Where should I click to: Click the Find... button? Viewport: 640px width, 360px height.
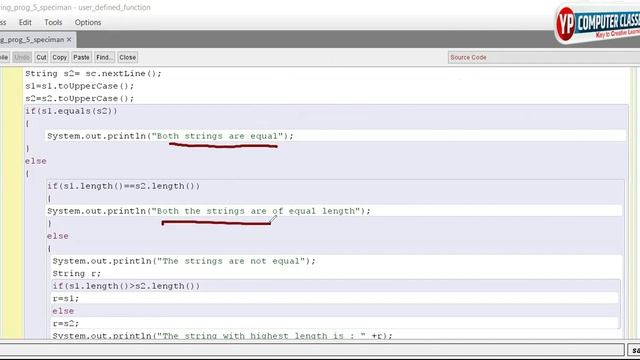click(104, 58)
